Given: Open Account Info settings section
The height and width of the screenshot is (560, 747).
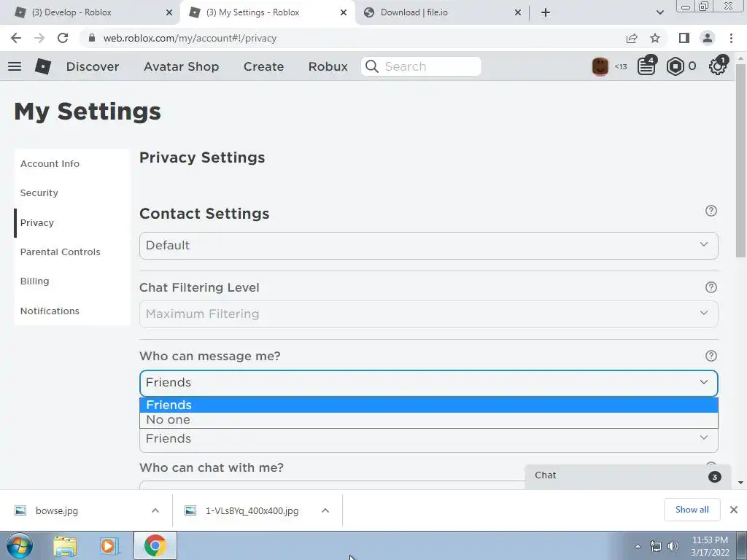Looking at the screenshot, I should (50, 163).
